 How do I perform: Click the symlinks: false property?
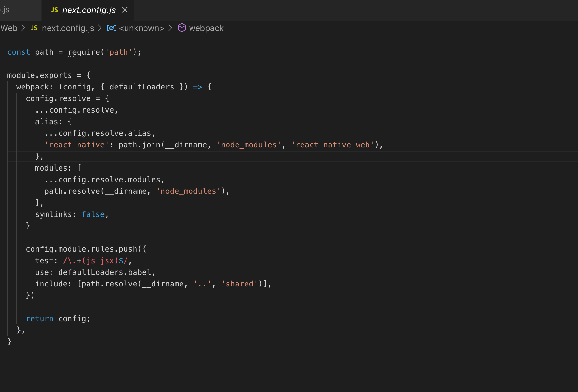coord(71,214)
